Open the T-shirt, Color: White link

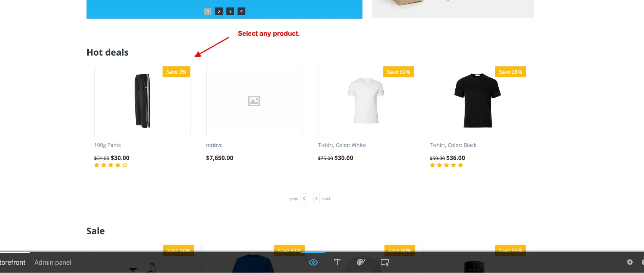(x=342, y=145)
